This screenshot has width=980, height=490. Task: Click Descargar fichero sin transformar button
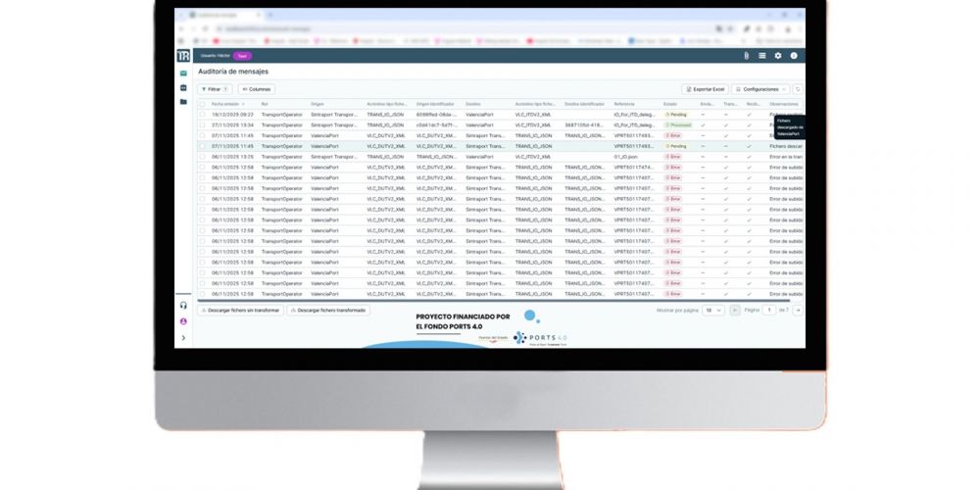click(241, 310)
